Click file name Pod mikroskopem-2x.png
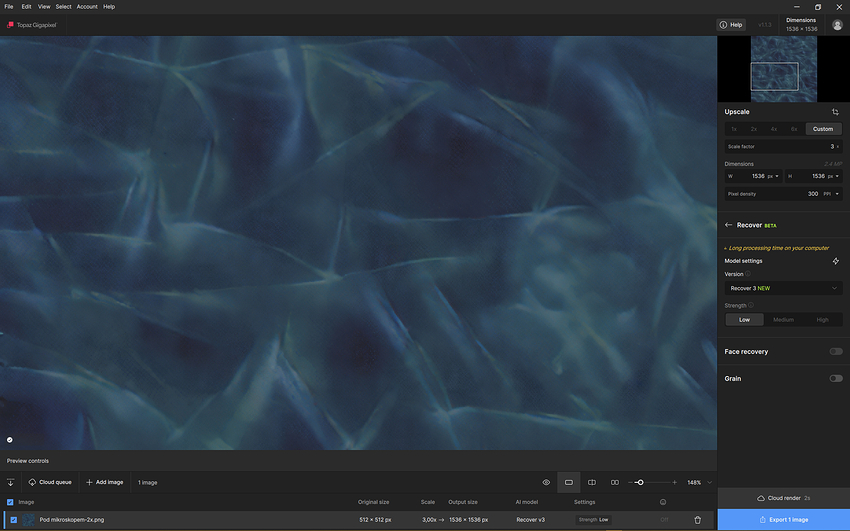 [72, 520]
